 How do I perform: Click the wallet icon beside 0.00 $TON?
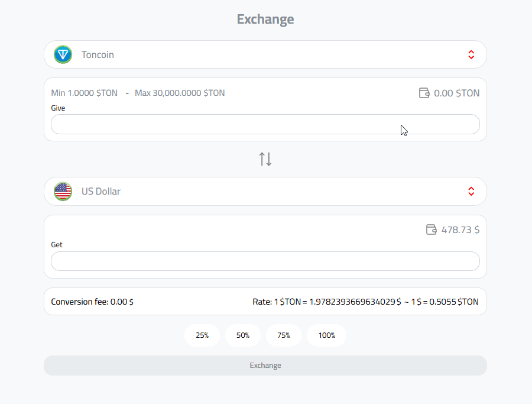coord(424,93)
